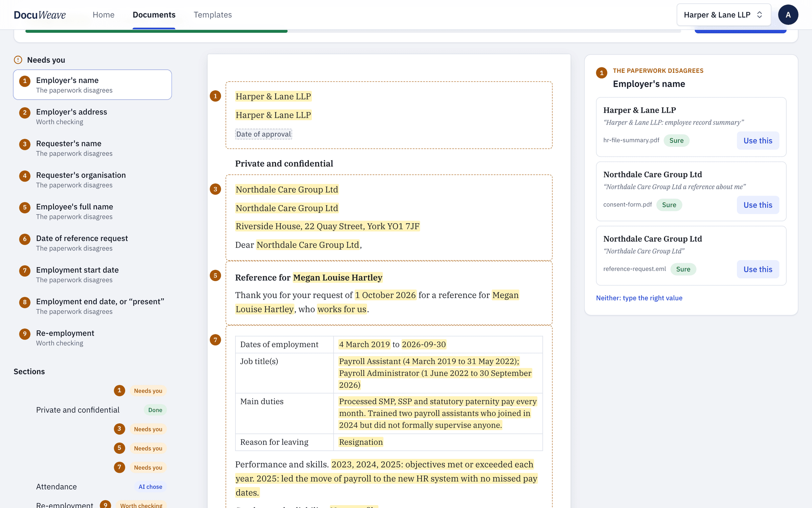This screenshot has width=812, height=508.
Task: Click the DocuWeave logo
Action: click(40, 15)
